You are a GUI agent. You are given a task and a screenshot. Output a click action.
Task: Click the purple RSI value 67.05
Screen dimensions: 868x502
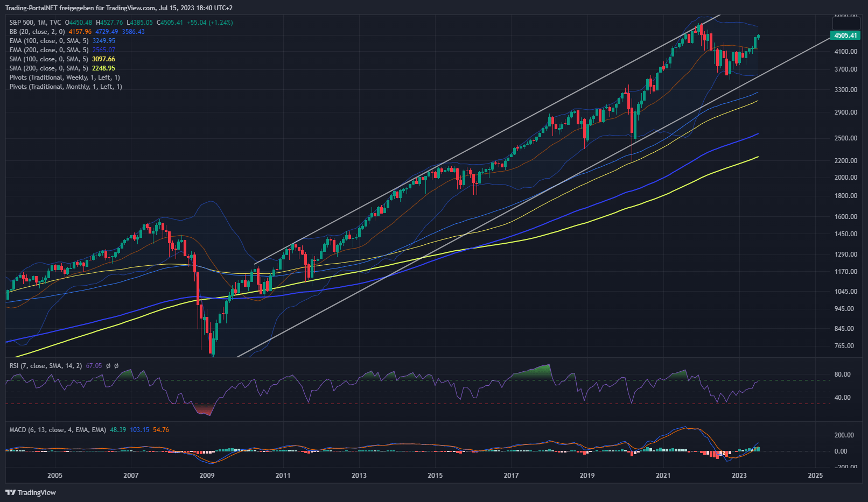click(94, 366)
